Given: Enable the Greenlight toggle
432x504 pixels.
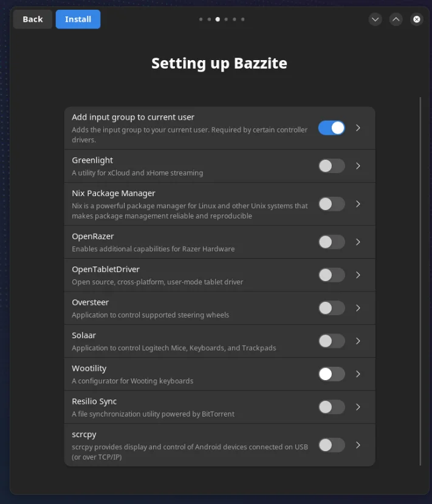Looking at the screenshot, I should (x=331, y=166).
